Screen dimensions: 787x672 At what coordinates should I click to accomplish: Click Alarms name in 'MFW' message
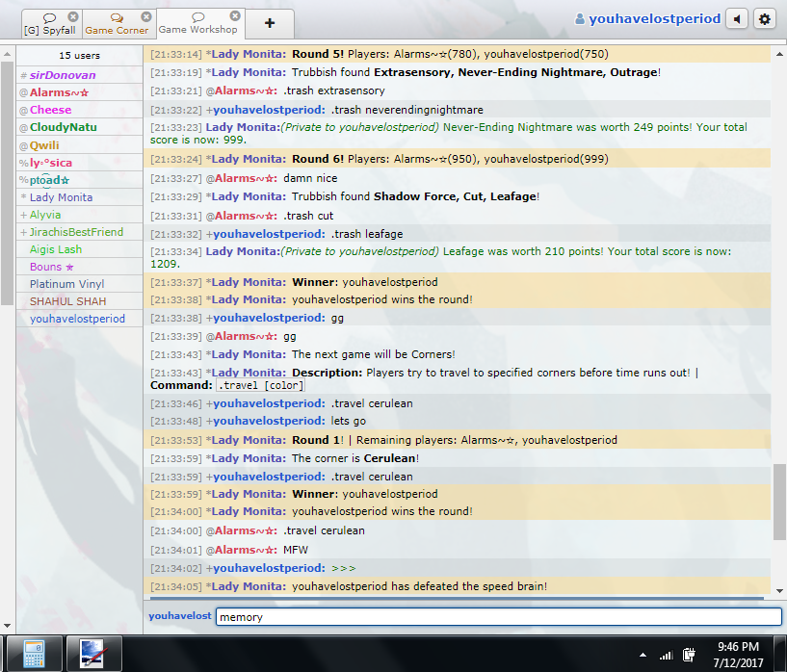(246, 550)
